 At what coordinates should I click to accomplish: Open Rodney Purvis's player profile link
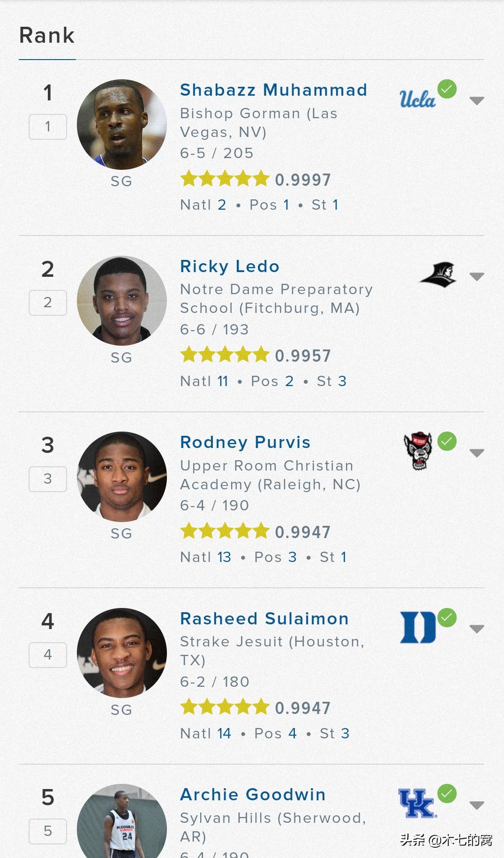pos(245,442)
